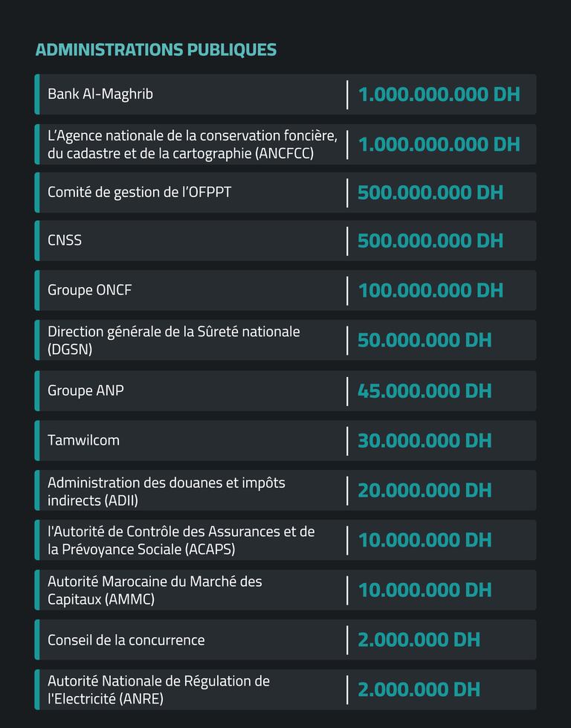Click the 100.000.000 DH amount
This screenshot has height=728, width=571.
(430, 290)
